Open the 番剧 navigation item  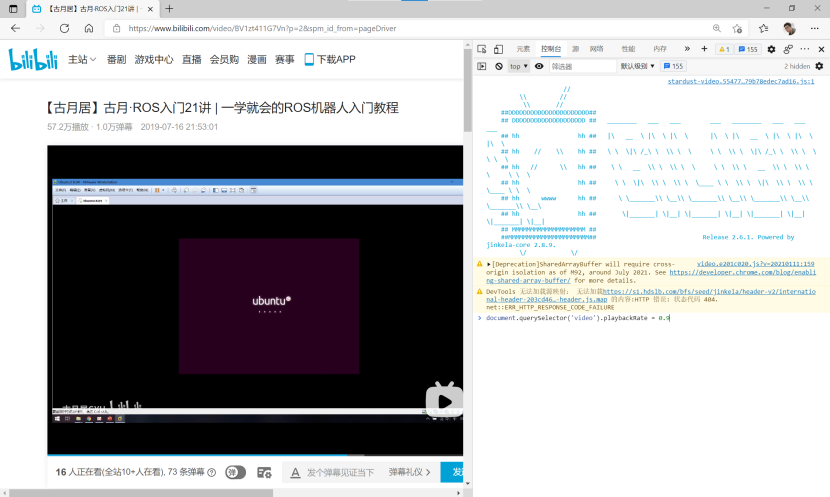pos(116,59)
